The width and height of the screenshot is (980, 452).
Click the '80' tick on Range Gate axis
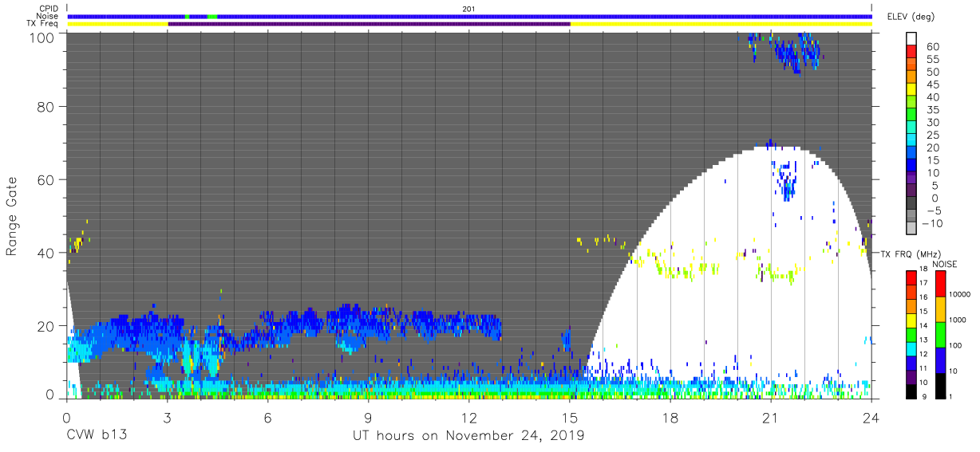tap(47, 107)
